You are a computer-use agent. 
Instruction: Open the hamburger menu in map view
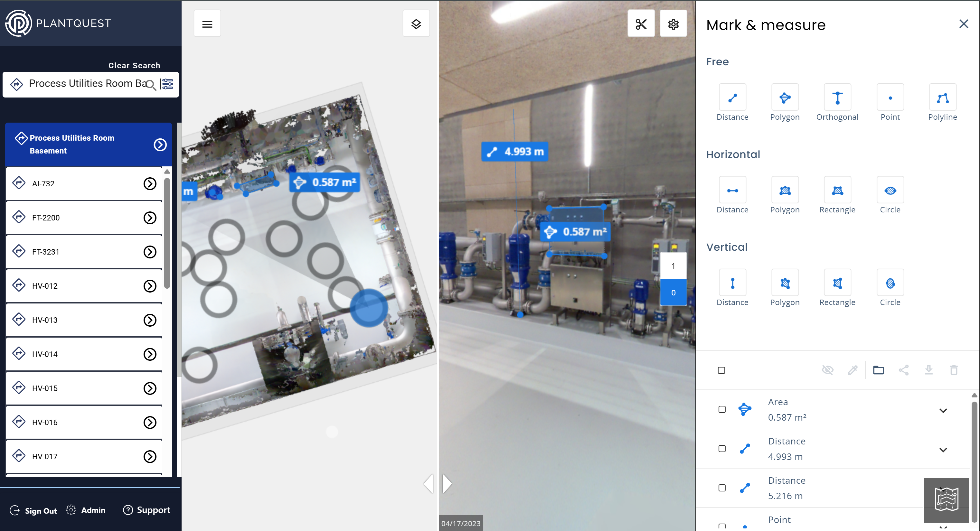pos(207,24)
